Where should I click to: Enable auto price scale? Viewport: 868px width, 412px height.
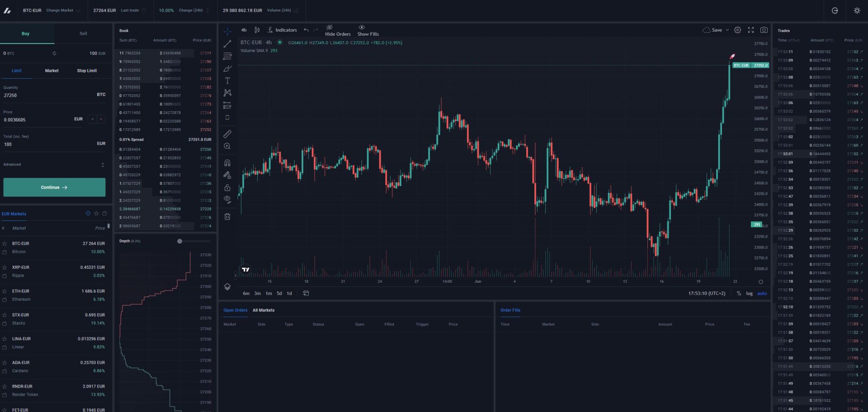762,294
